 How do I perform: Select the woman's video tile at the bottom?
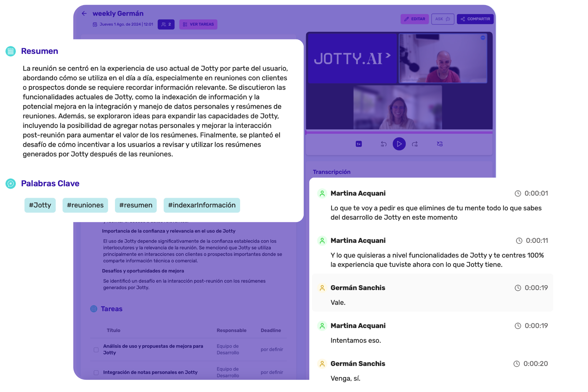(397, 107)
